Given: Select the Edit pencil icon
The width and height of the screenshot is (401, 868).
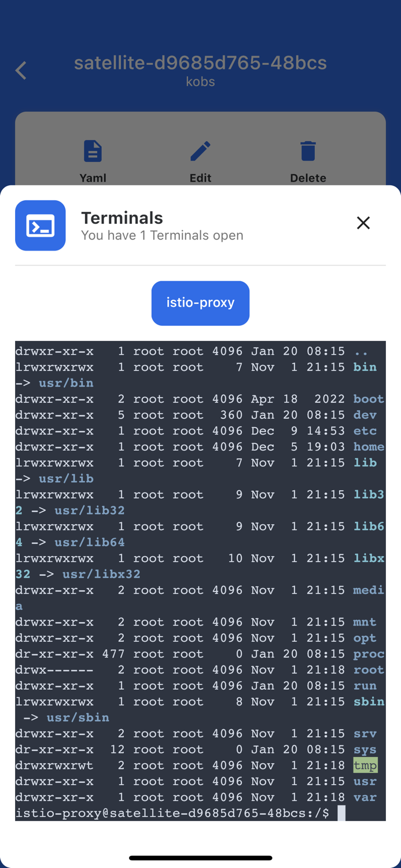Looking at the screenshot, I should pyautogui.click(x=200, y=149).
